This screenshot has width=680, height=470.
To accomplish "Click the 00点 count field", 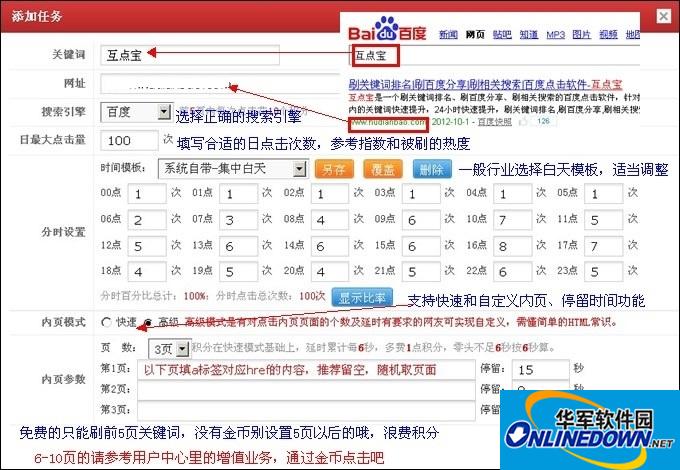I will pos(147,193).
